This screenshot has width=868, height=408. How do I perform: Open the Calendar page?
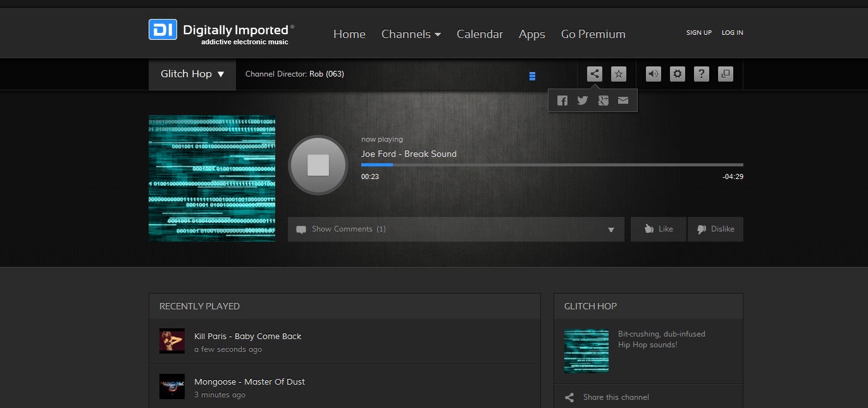click(x=480, y=34)
